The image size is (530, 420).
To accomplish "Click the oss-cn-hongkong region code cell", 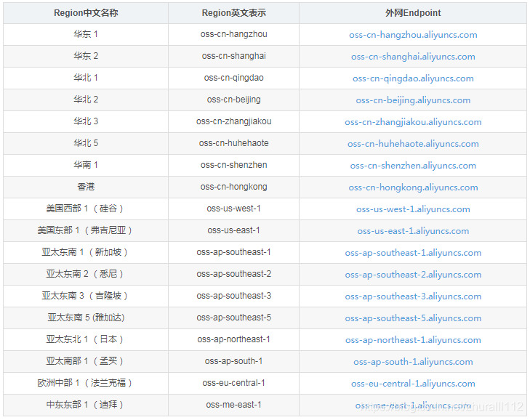I will pos(233,187).
